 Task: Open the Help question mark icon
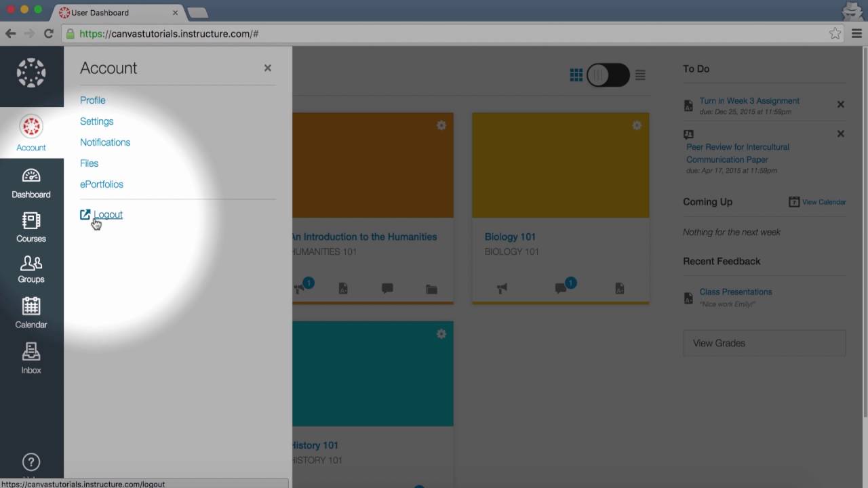(x=31, y=462)
